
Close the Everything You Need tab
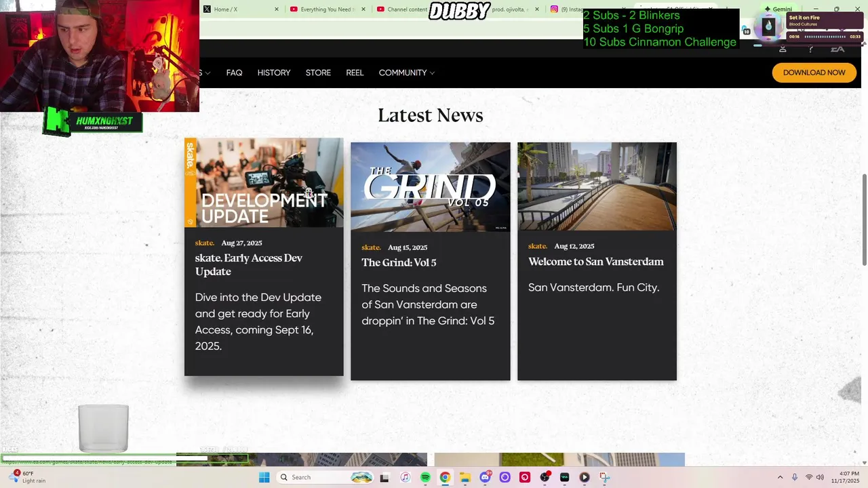[x=363, y=9]
